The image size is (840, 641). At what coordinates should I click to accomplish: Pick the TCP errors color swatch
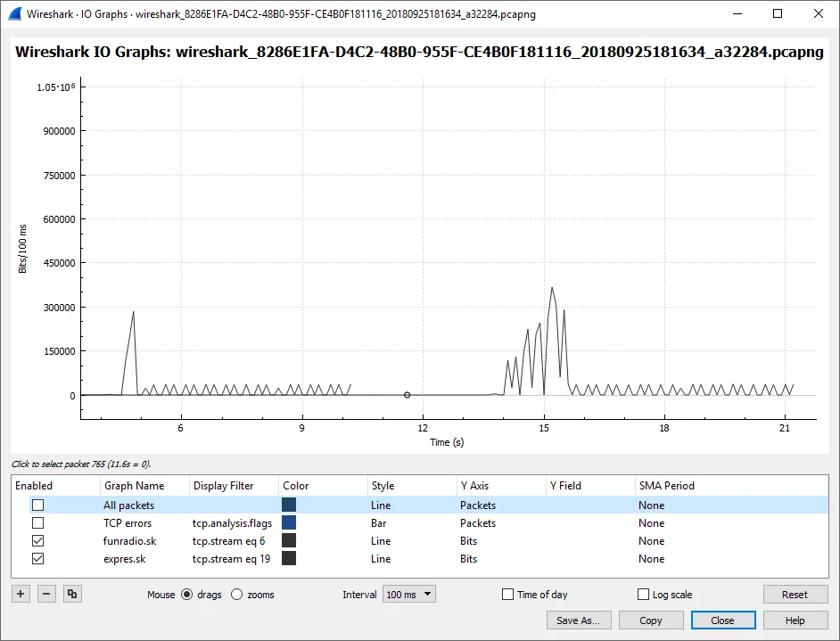coord(289,522)
